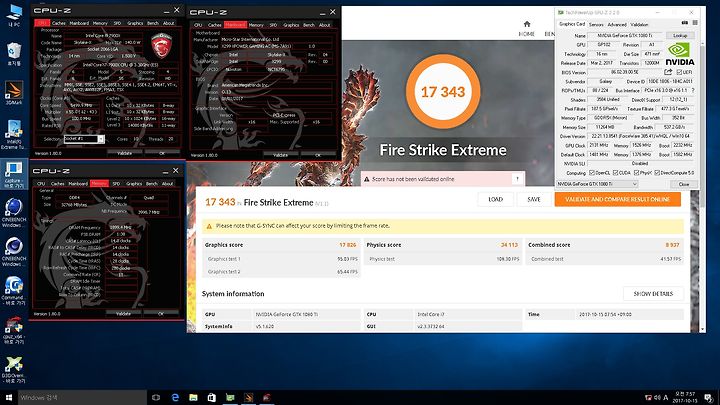Switch to the orange 3DMark taskbar icon

248,397
